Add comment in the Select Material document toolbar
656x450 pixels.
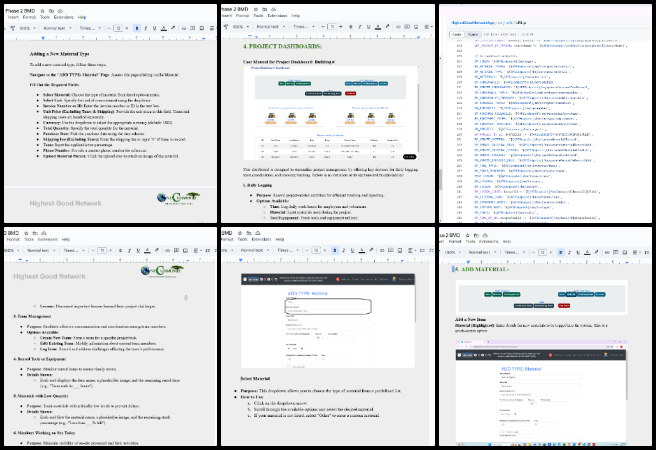(x=391, y=250)
